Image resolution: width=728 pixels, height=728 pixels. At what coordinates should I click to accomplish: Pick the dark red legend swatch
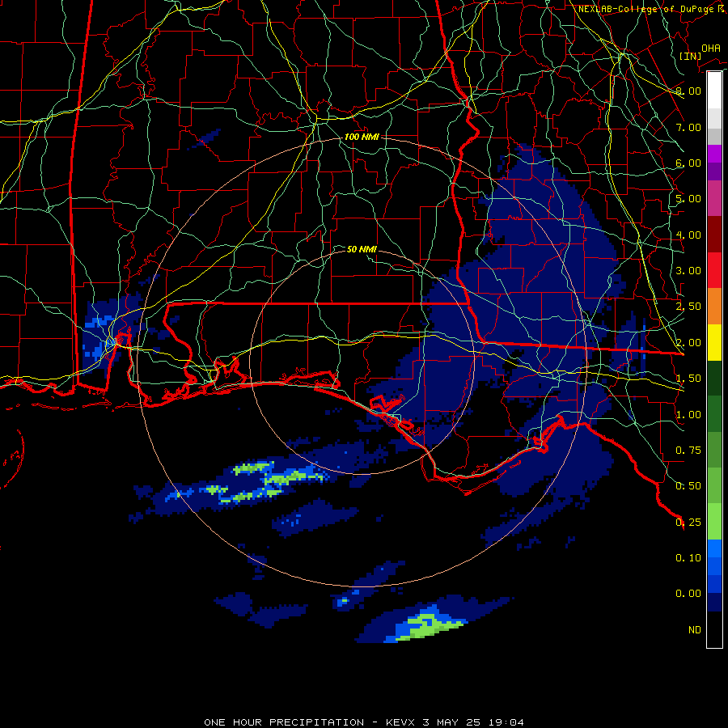[x=714, y=235]
